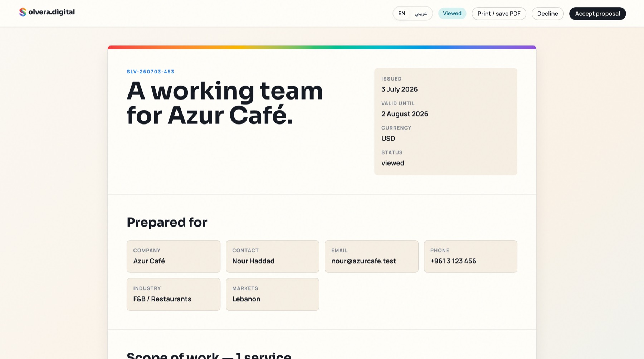Click the headline 'A working team for Azur Café.'
Screen dimensions: 644x359
[225, 103]
